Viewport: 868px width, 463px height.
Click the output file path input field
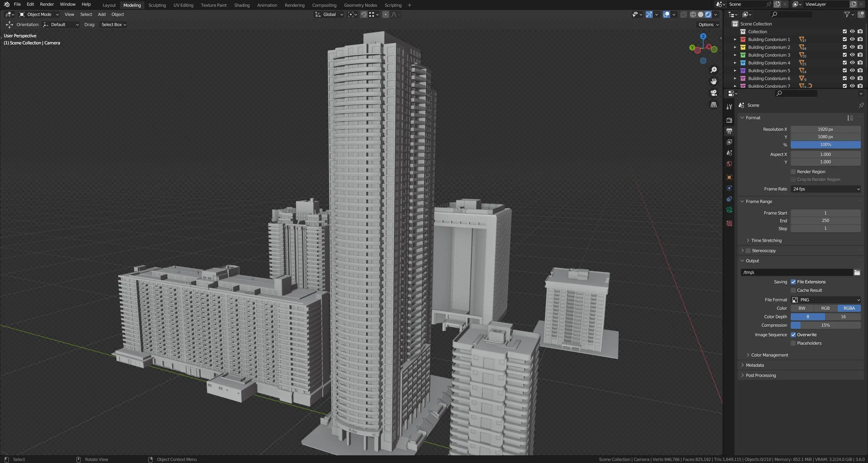tap(796, 272)
